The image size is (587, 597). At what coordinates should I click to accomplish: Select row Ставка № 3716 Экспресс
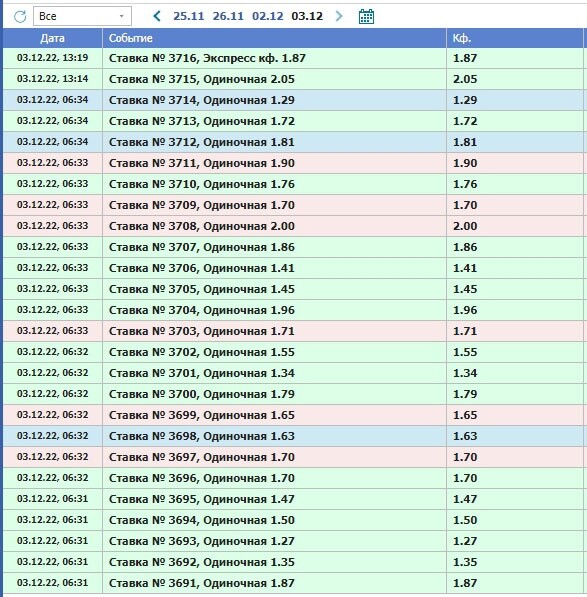293,58
